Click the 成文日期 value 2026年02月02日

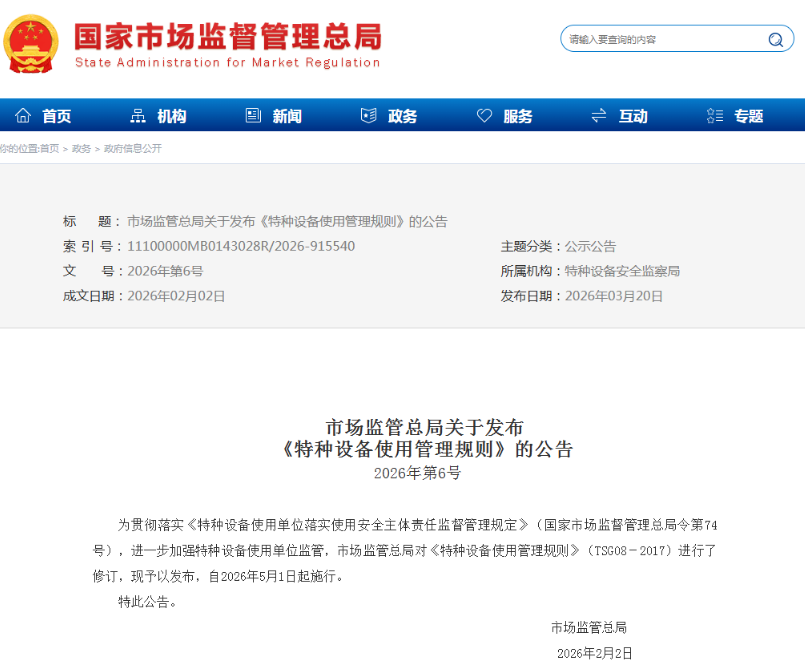click(x=176, y=296)
